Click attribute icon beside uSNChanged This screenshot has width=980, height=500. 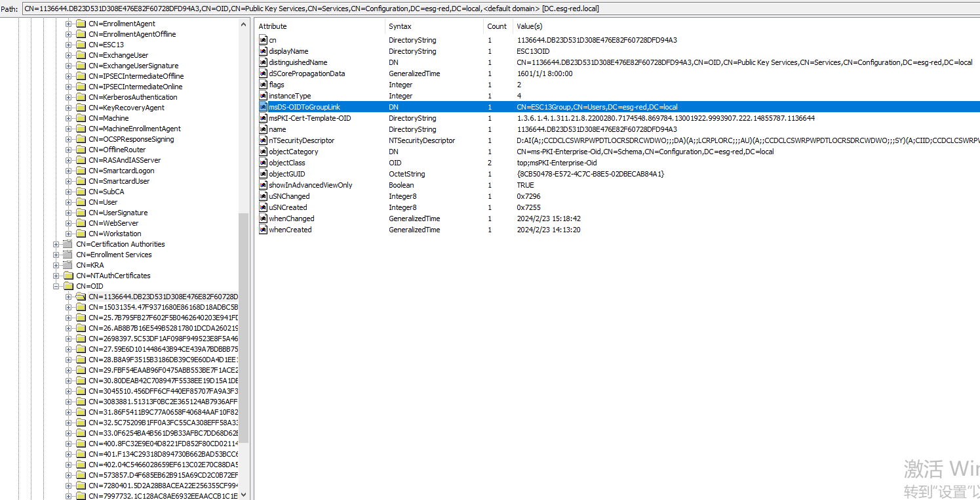pos(263,196)
